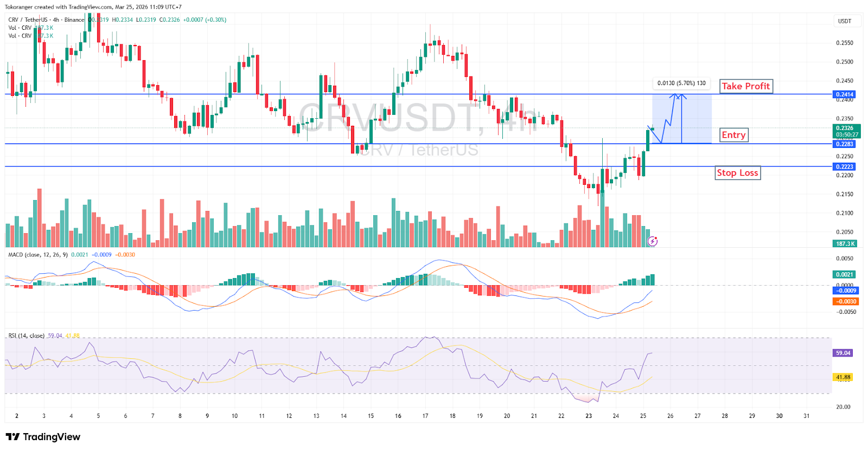The image size is (868, 451).
Task: Click the 0.0130 (5.70%) measurement label
Action: (x=681, y=83)
